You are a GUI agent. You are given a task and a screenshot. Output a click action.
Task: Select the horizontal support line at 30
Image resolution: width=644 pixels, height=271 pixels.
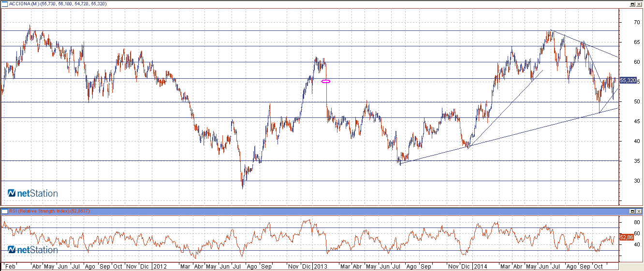[x=145, y=181]
